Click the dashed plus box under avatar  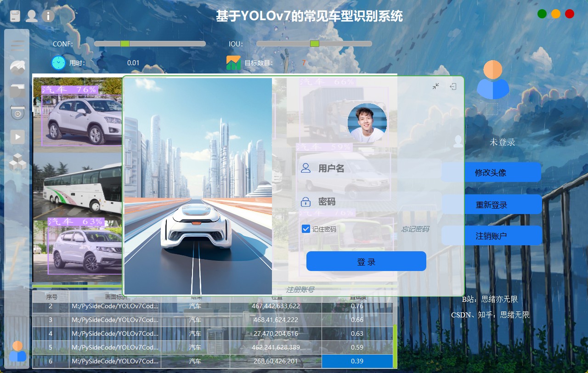coord(492,109)
